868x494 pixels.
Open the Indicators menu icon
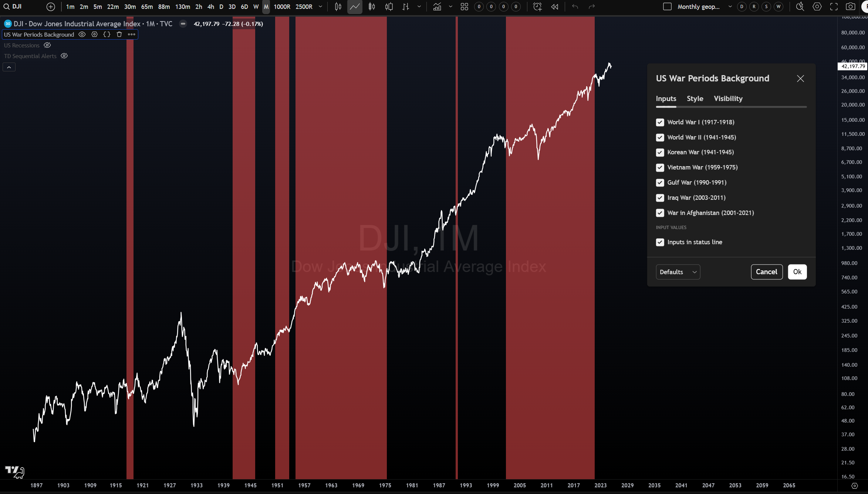point(437,7)
